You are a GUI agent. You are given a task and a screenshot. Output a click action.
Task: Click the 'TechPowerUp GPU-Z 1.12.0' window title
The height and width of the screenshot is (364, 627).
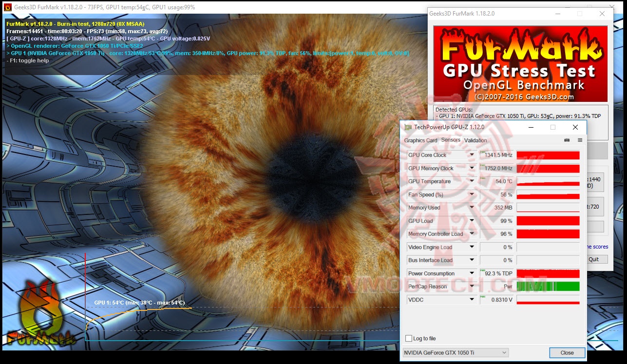point(449,127)
